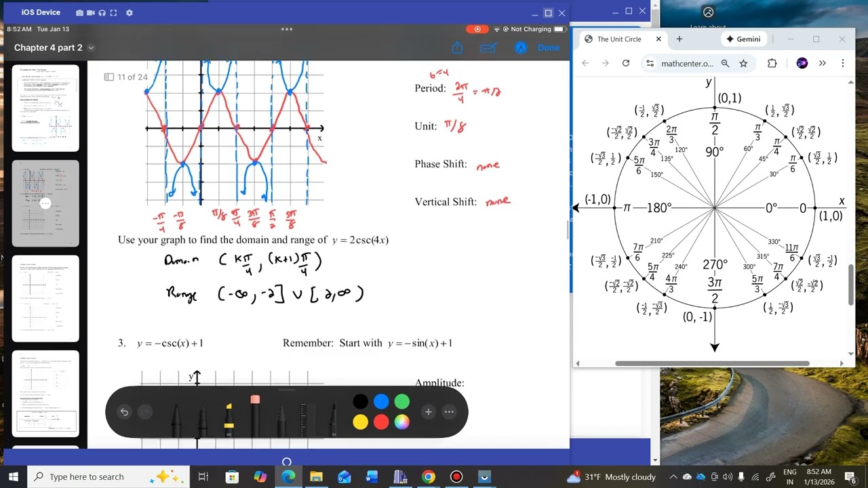Select the pink eraser tool

pyautogui.click(x=255, y=415)
